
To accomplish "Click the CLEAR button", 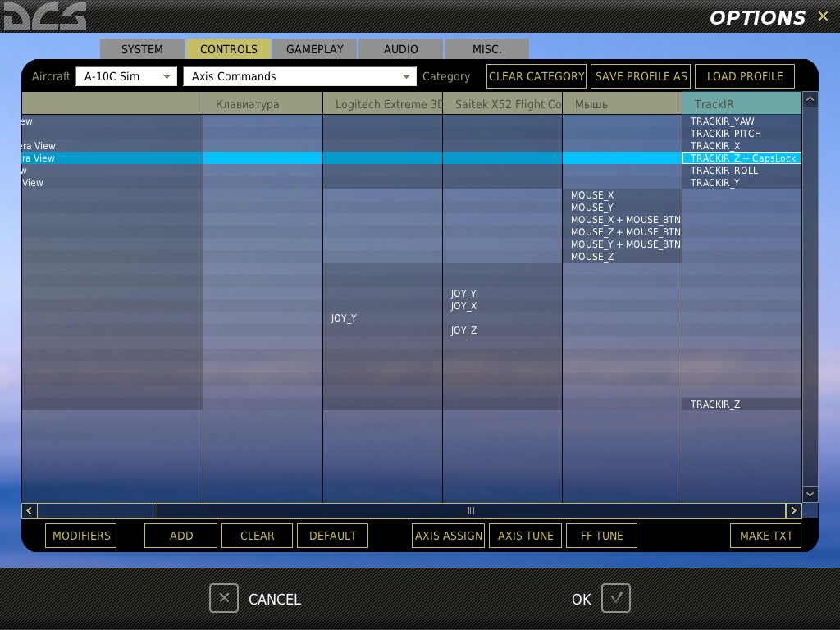I will (257, 536).
